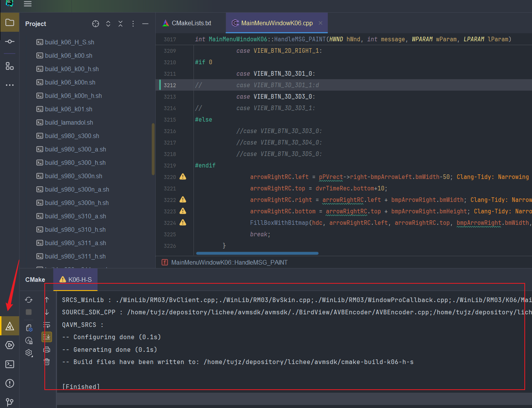This screenshot has height=408, width=532.
Task: Collapse all nodes in the Project tree
Action: point(120,24)
